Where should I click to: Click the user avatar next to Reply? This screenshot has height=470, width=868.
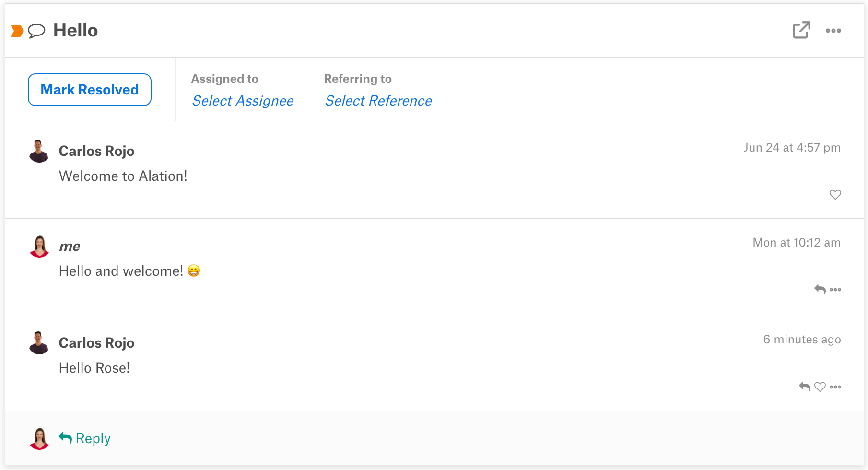pyautogui.click(x=39, y=439)
